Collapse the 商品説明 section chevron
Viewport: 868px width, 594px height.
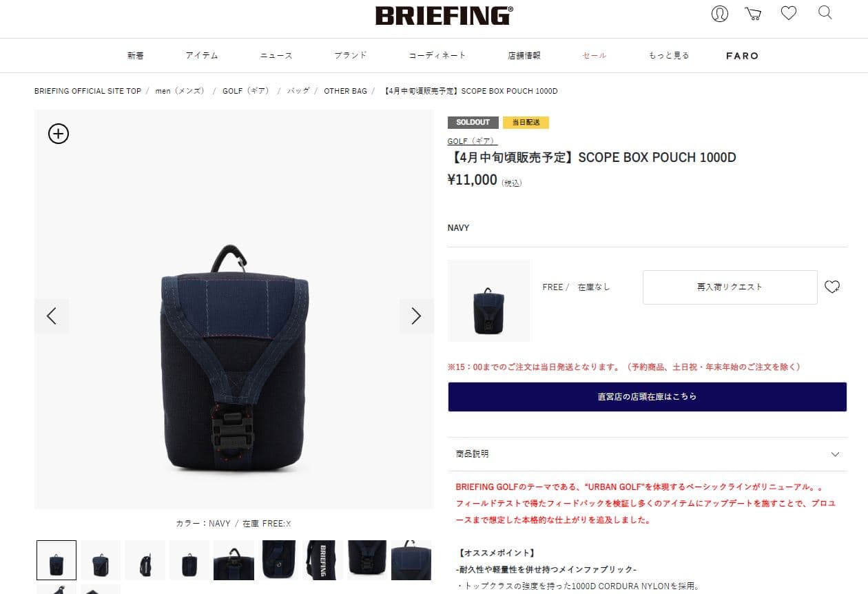(835, 454)
